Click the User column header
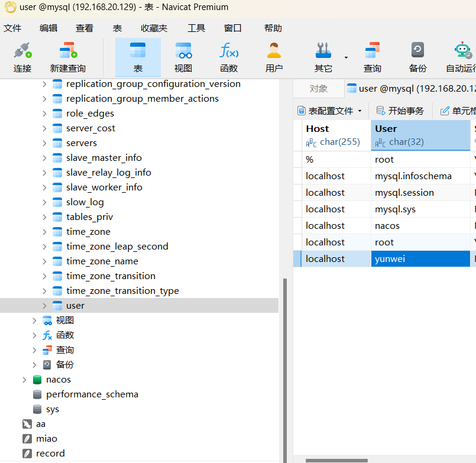The height and width of the screenshot is (463, 476). click(420, 135)
